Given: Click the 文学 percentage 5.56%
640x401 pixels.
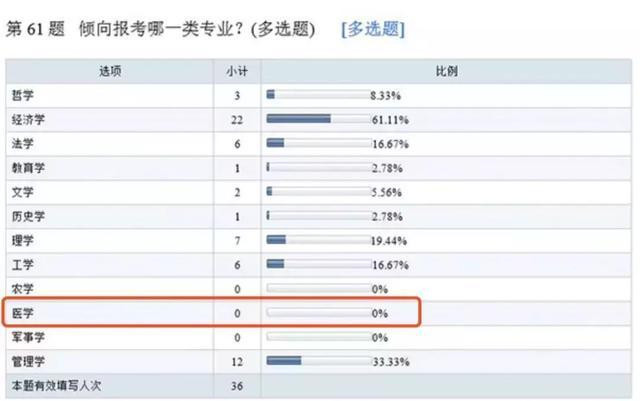Looking at the screenshot, I should tap(386, 192).
